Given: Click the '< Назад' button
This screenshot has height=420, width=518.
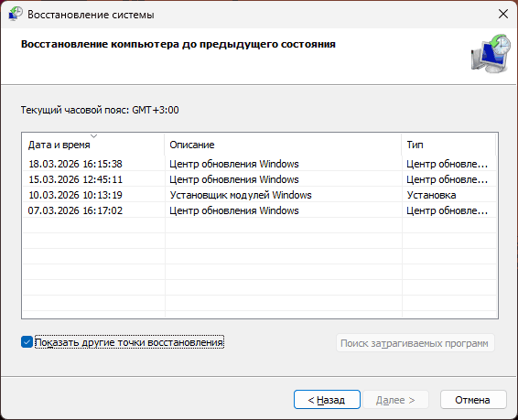Looking at the screenshot, I should pos(327,400).
